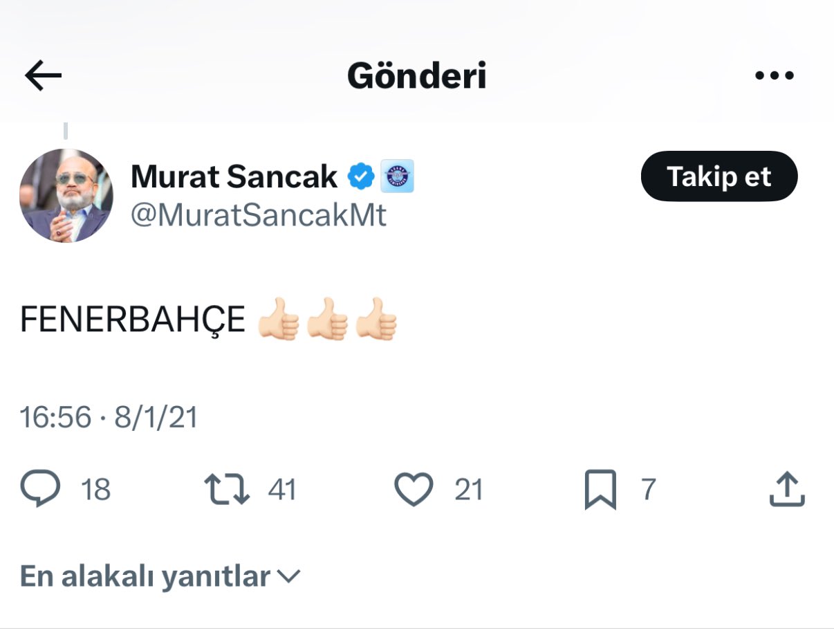Image resolution: width=834 pixels, height=644 pixels.
Task: View the 21 likes count
Action: 469,490
